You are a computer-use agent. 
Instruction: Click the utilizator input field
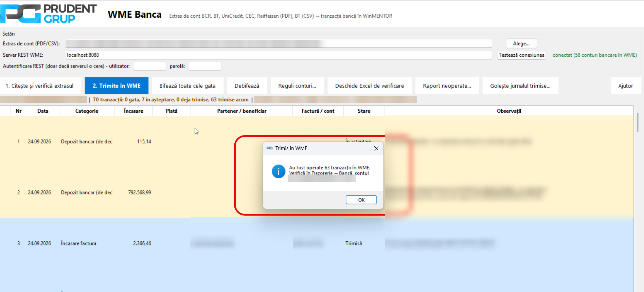point(149,66)
